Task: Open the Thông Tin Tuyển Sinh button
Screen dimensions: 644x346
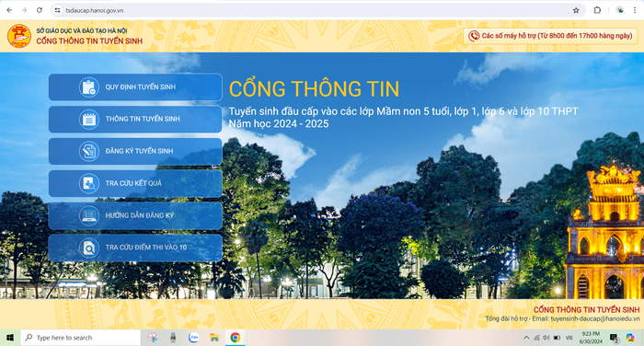Action: coord(135,120)
